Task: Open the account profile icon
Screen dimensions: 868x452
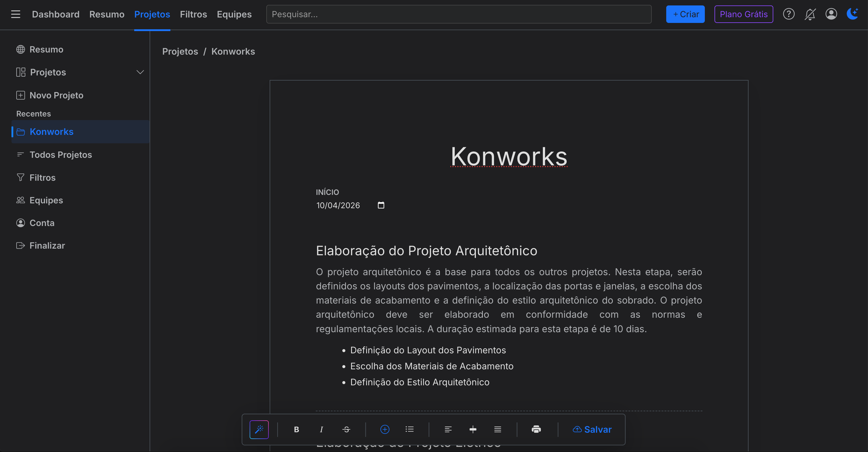Action: (831, 14)
